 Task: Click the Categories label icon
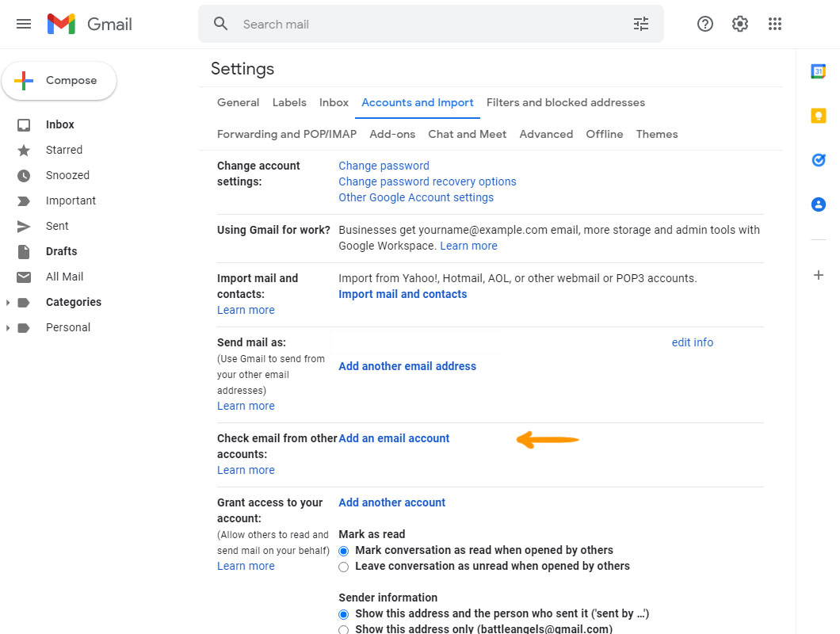24,302
